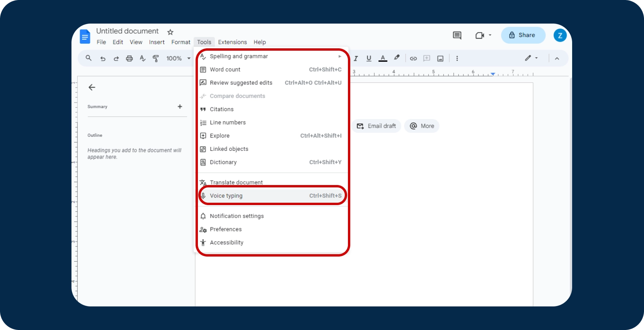
Task: Add a summary with the plus icon
Action: tap(180, 106)
